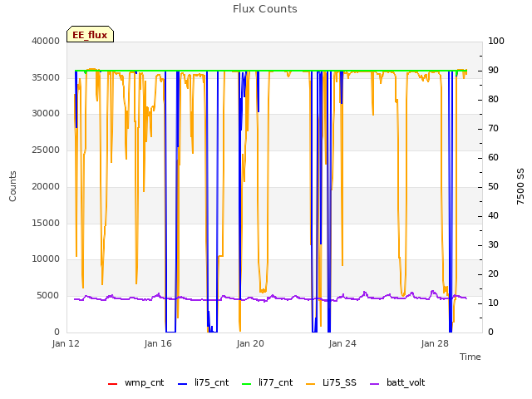Click the Jan 16 x-axis tick label
The width and height of the screenshot is (532, 399).
tap(158, 343)
